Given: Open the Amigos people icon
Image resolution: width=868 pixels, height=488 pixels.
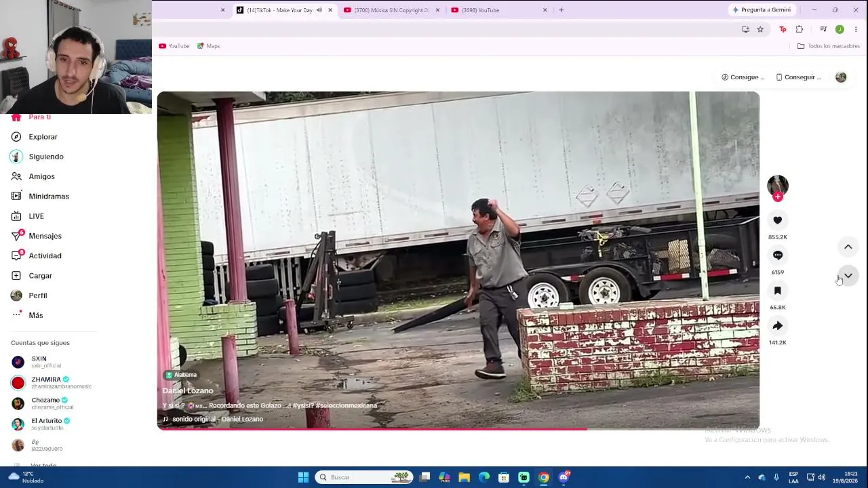Looking at the screenshot, I should click(16, 176).
